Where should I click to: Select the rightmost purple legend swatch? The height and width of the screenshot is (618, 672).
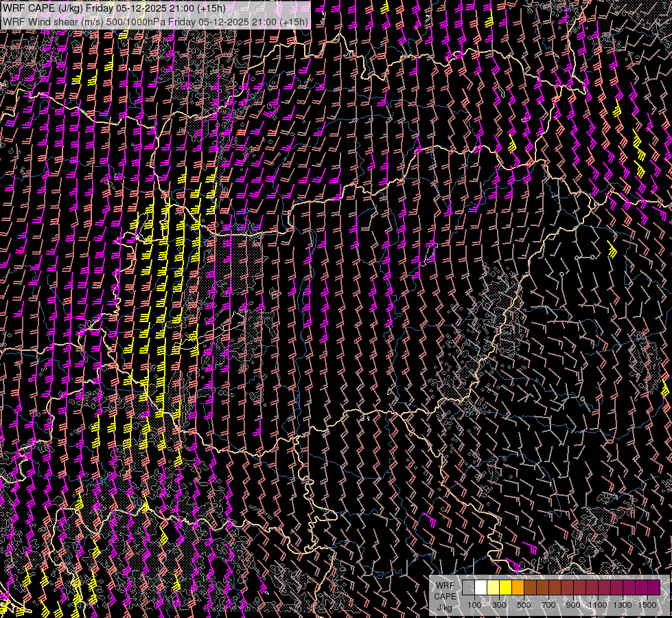pos(653,587)
